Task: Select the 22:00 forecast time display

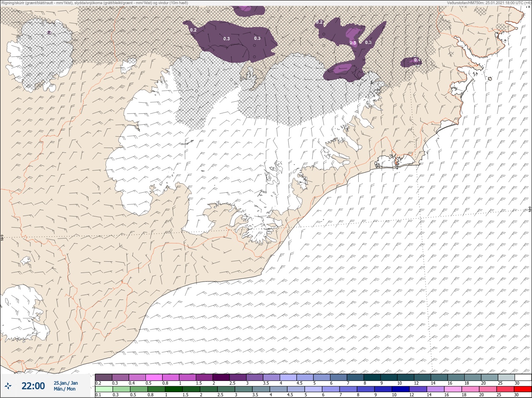Action: click(33, 386)
